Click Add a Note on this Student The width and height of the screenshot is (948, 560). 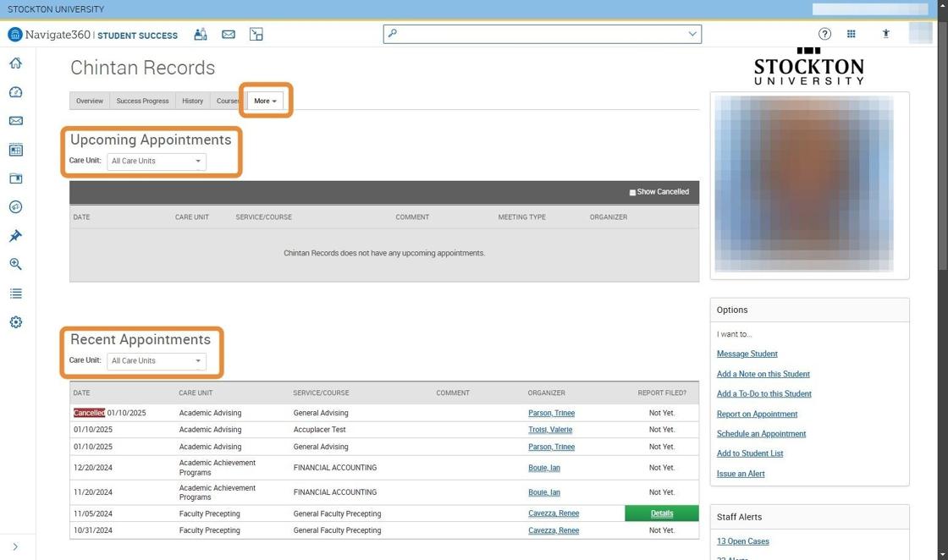pyautogui.click(x=763, y=374)
